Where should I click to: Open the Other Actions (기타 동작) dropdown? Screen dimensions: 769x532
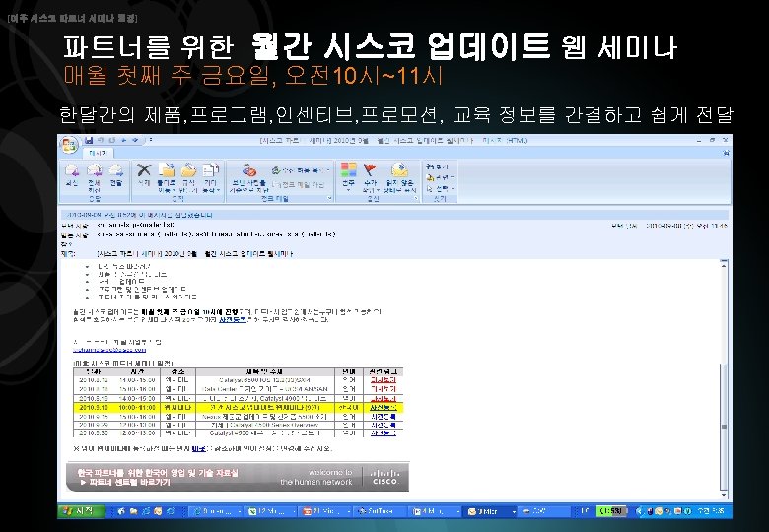pyautogui.click(x=211, y=178)
